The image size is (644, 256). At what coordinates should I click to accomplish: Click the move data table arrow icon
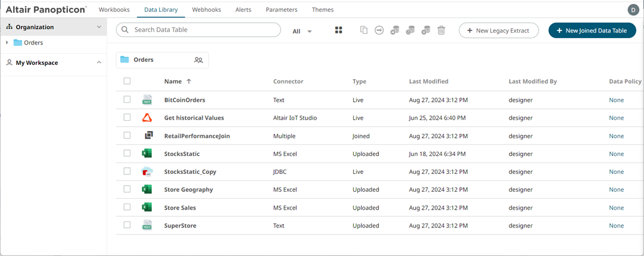pos(379,30)
